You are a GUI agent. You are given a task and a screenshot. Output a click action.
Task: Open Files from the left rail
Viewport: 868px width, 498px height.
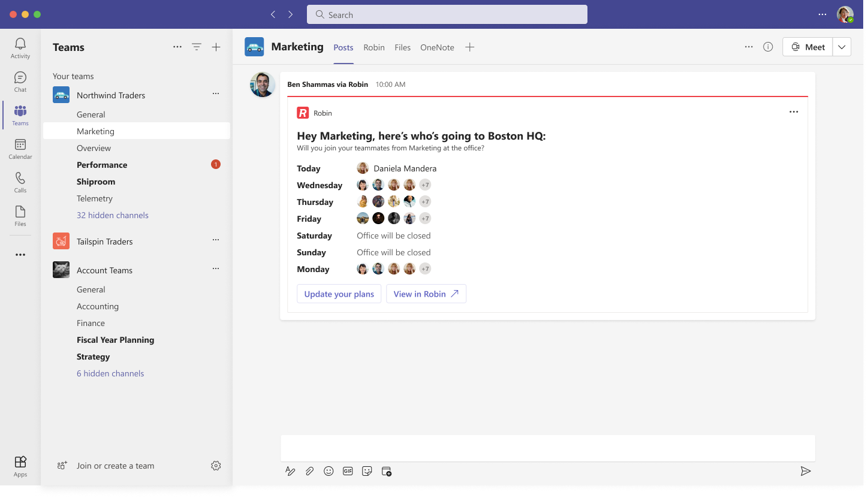pyautogui.click(x=20, y=216)
